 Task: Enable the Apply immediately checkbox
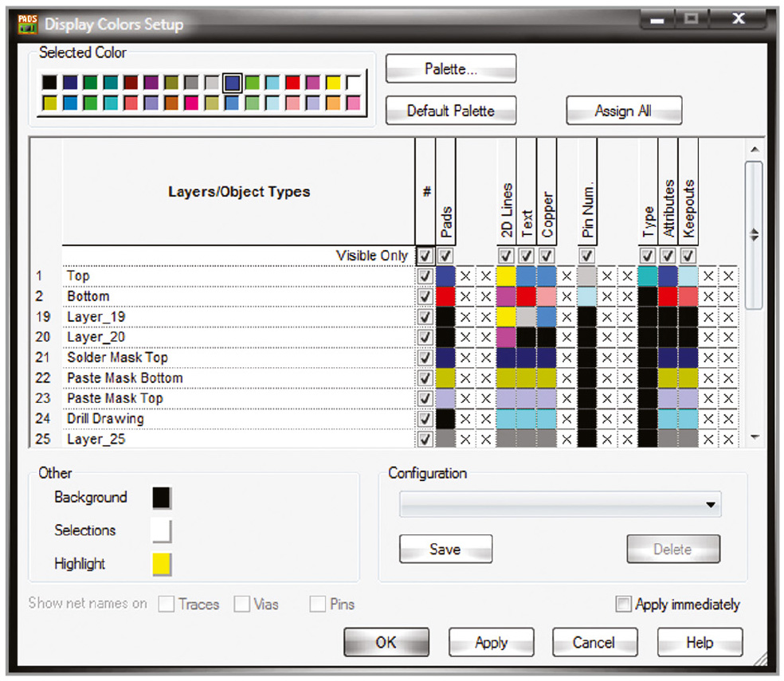pos(624,605)
